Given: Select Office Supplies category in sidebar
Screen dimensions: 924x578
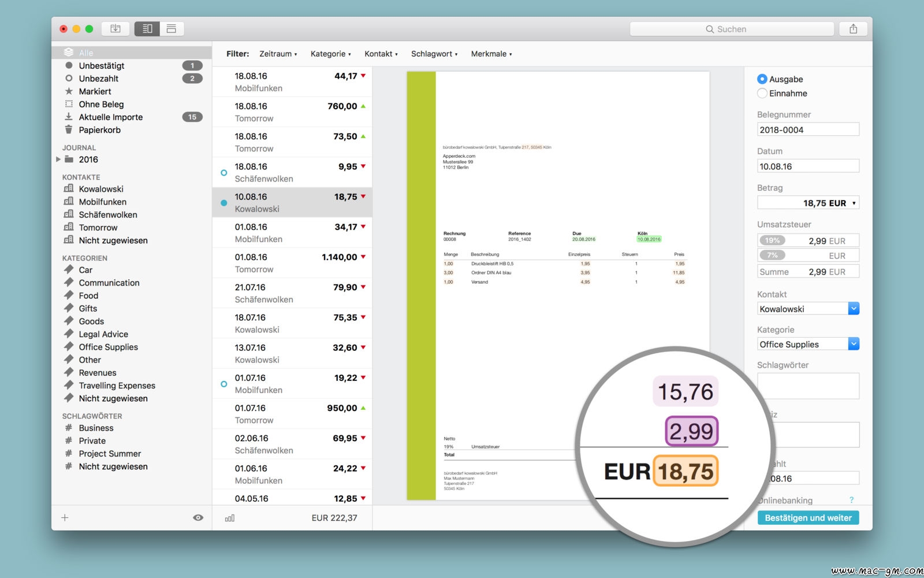Looking at the screenshot, I should point(132,347).
